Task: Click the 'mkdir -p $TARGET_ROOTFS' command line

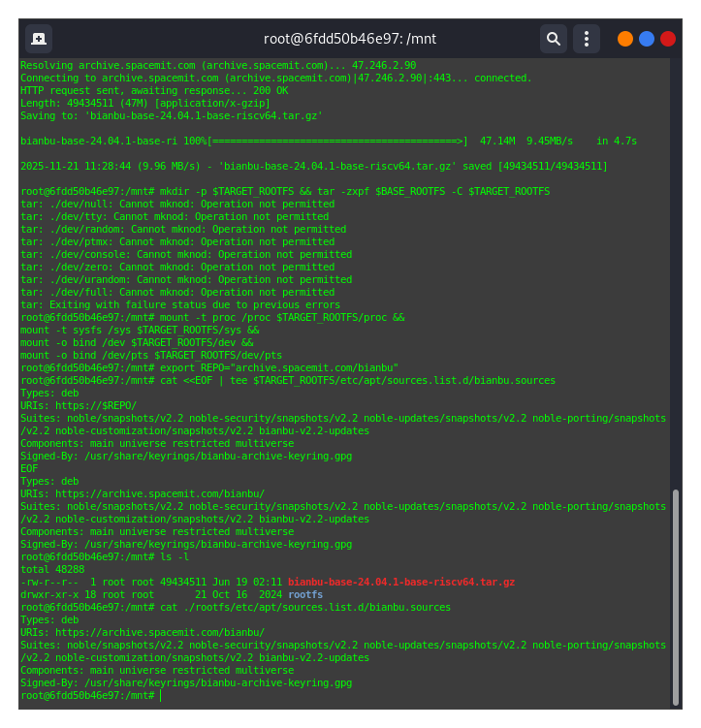Action: 285,191
